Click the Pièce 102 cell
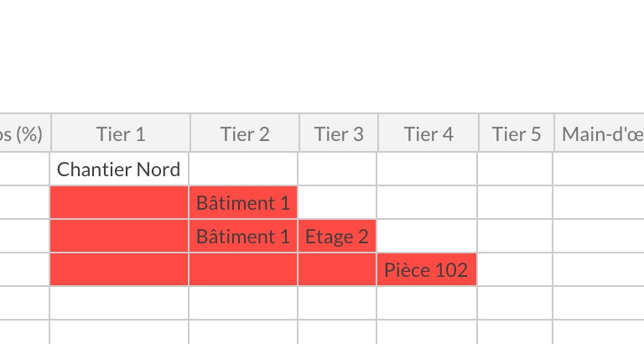Screen dimensions: 644x344 pos(427,269)
